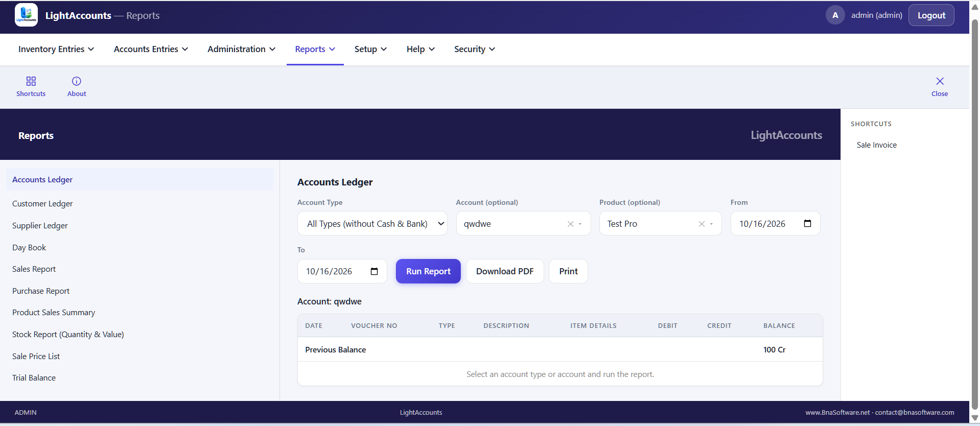Image resolution: width=980 pixels, height=426 pixels.
Task: Close the panel with the X icon
Action: click(x=940, y=81)
